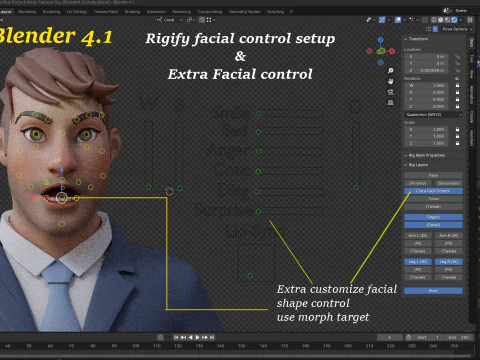480x360 pixels.
Task: Select the Smile slider control handle
Action: coord(259,114)
